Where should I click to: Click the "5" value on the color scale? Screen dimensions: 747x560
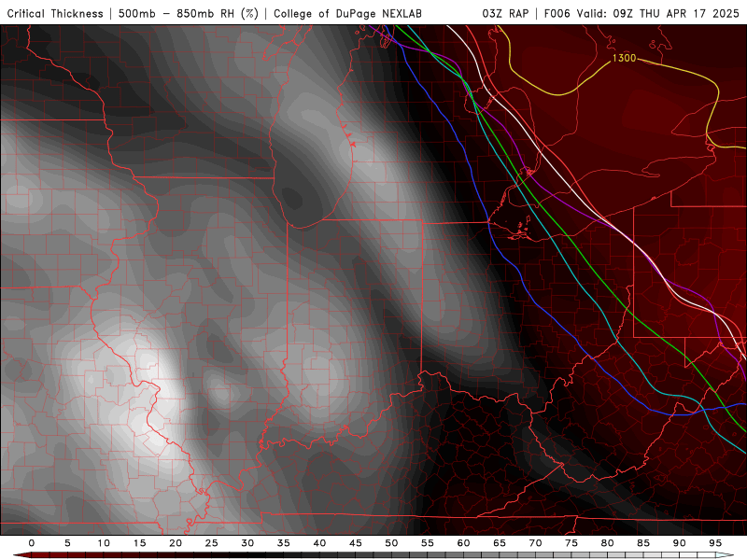(x=67, y=543)
